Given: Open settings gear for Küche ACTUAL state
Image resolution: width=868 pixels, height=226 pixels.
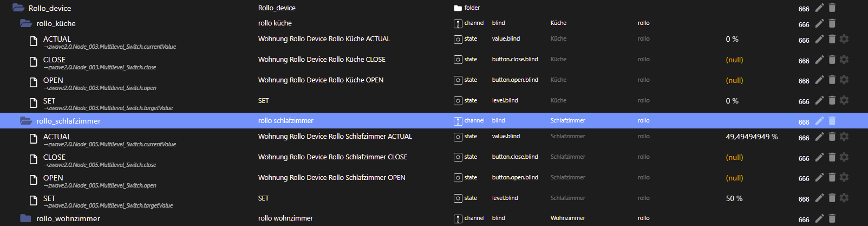Looking at the screenshot, I should click(x=844, y=39).
